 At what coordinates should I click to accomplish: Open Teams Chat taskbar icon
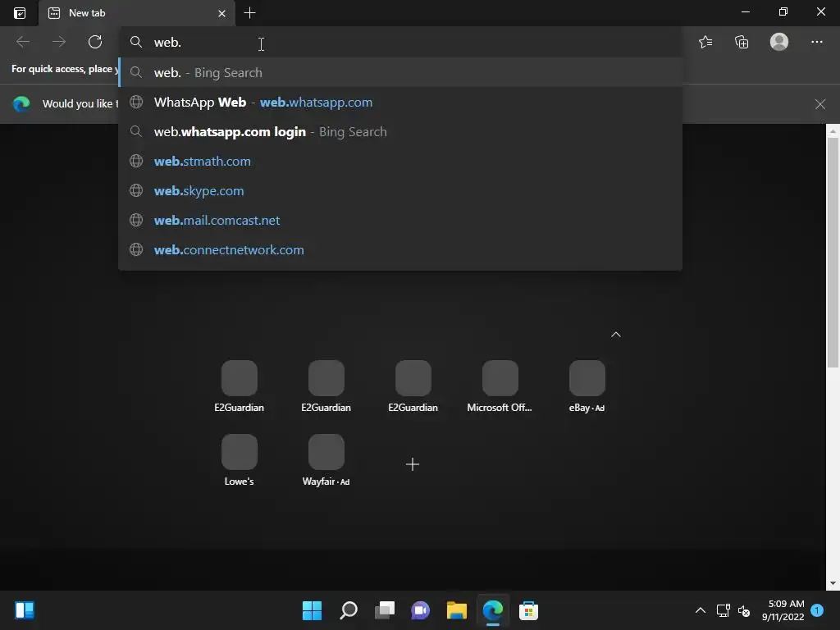(x=421, y=610)
